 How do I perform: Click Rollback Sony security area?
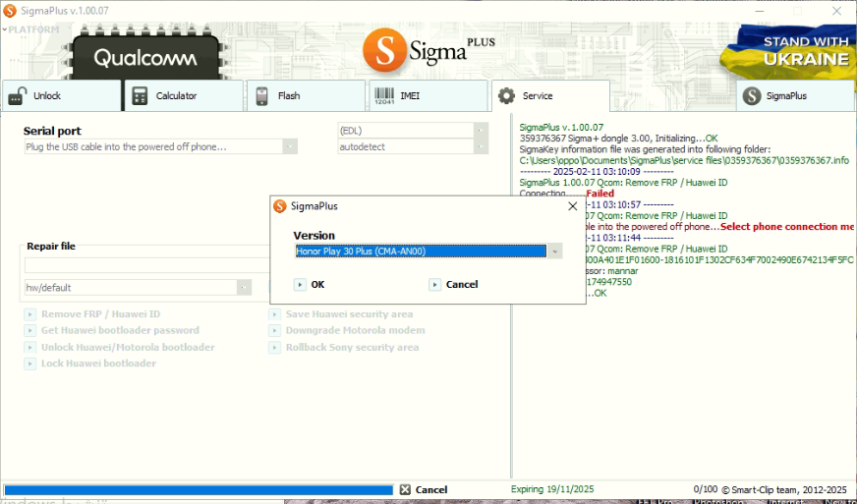(x=352, y=347)
